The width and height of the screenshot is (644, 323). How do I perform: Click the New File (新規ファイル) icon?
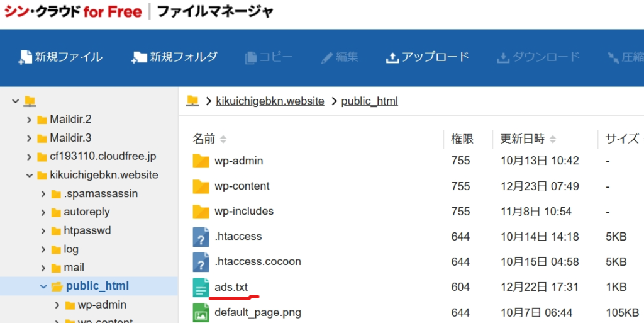[x=25, y=57]
